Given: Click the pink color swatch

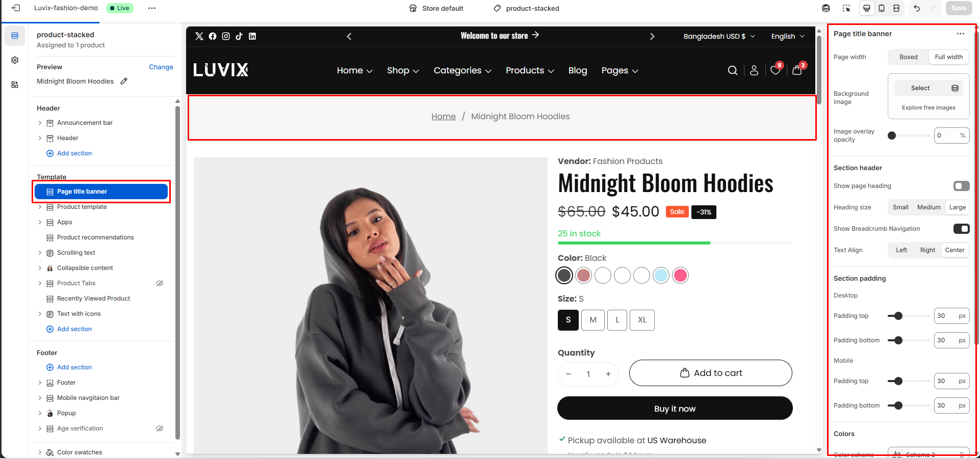Looking at the screenshot, I should tap(680, 276).
